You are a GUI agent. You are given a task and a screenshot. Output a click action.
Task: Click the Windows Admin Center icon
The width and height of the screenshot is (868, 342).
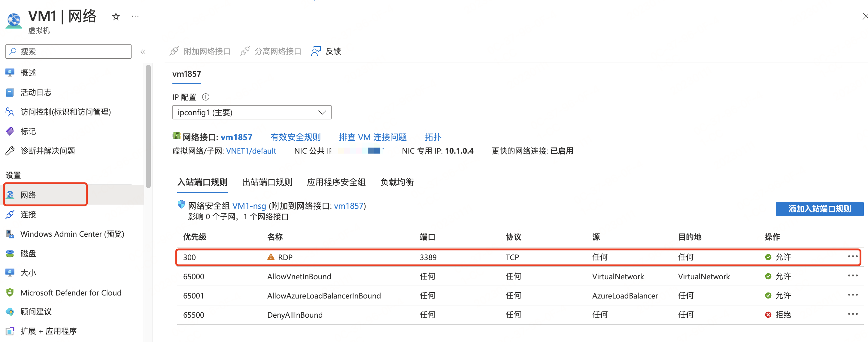coord(10,234)
